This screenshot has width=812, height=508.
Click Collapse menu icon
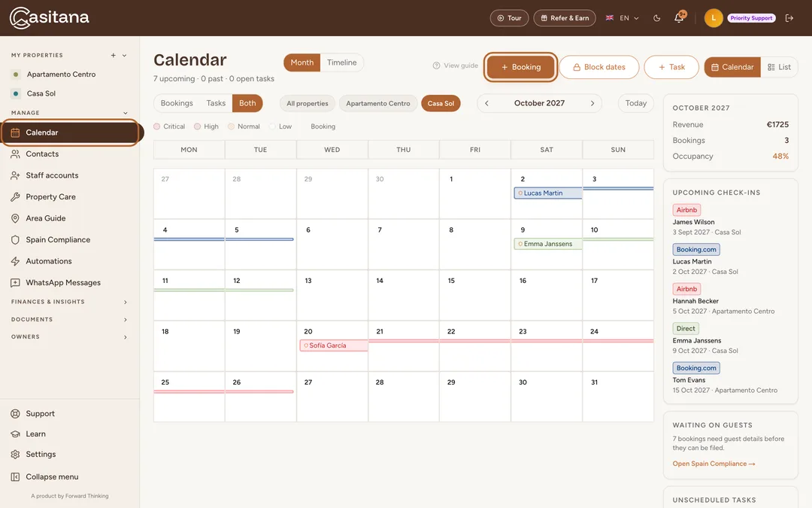pos(15,477)
